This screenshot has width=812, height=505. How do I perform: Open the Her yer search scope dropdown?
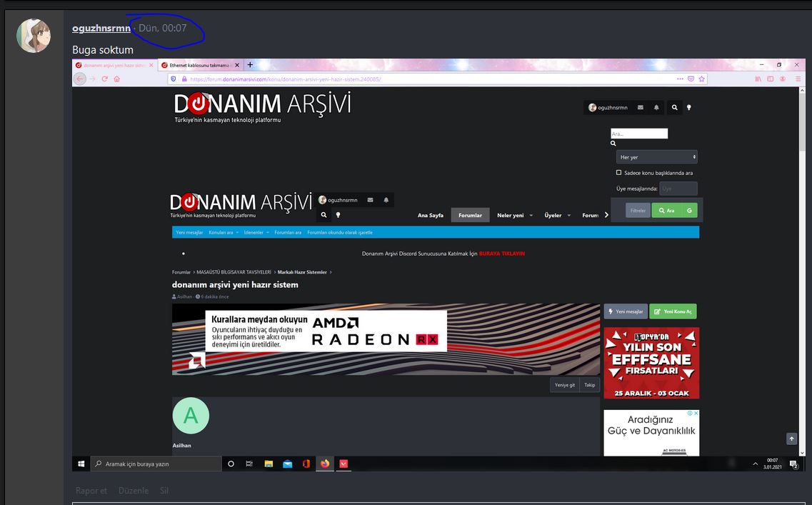coord(656,157)
